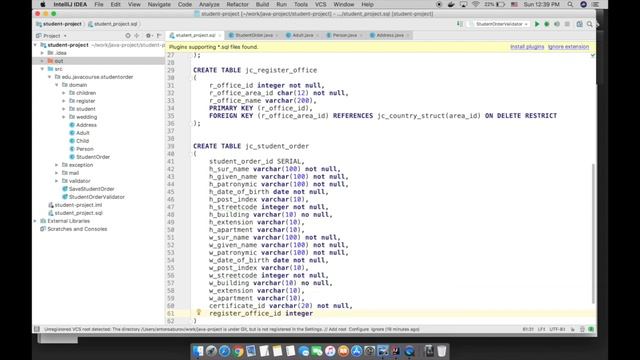This screenshot has height=360, width=640.
Task: Expand the exception package
Action: [x=57, y=165]
